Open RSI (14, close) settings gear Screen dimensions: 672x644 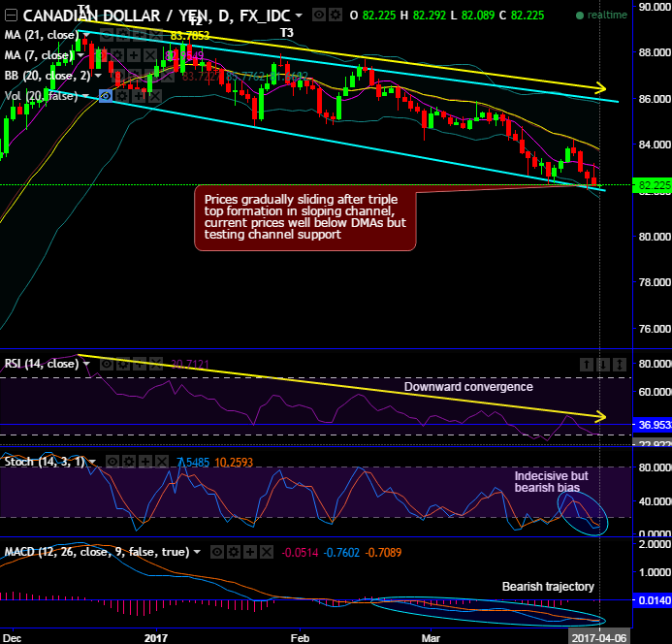(x=123, y=365)
